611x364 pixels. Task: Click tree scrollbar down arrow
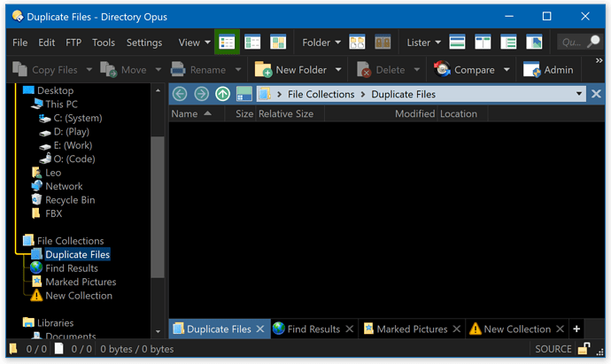pyautogui.click(x=158, y=331)
